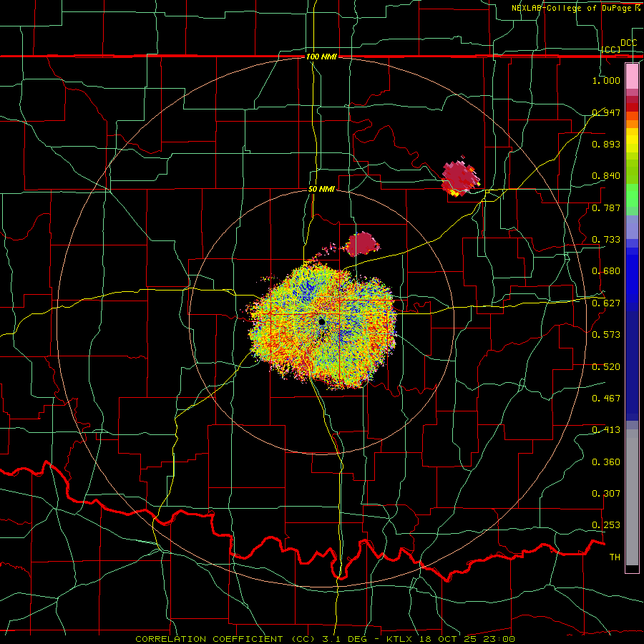Select the 0.947 scale value
This screenshot has height=644, width=644.
click(606, 112)
